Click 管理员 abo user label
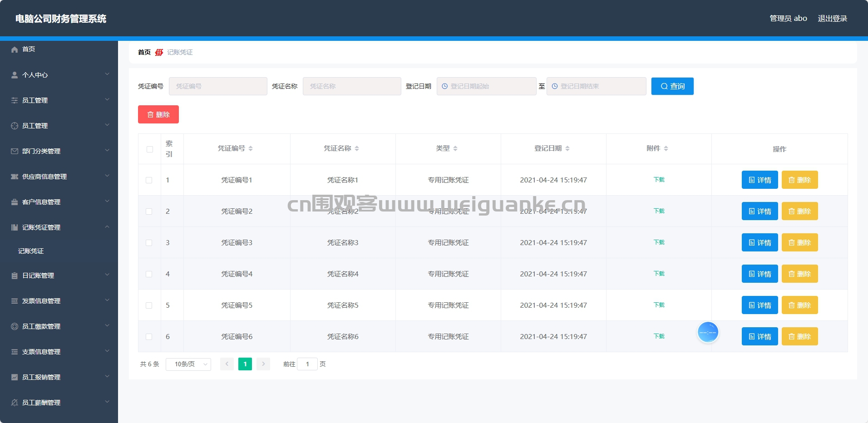The image size is (868, 423). click(x=789, y=19)
